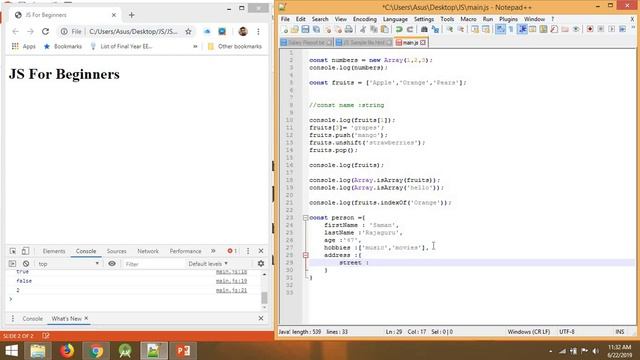This screenshot has width=640, height=360.
Task: Toggle the console sidebar icon
Action: click(x=12, y=264)
